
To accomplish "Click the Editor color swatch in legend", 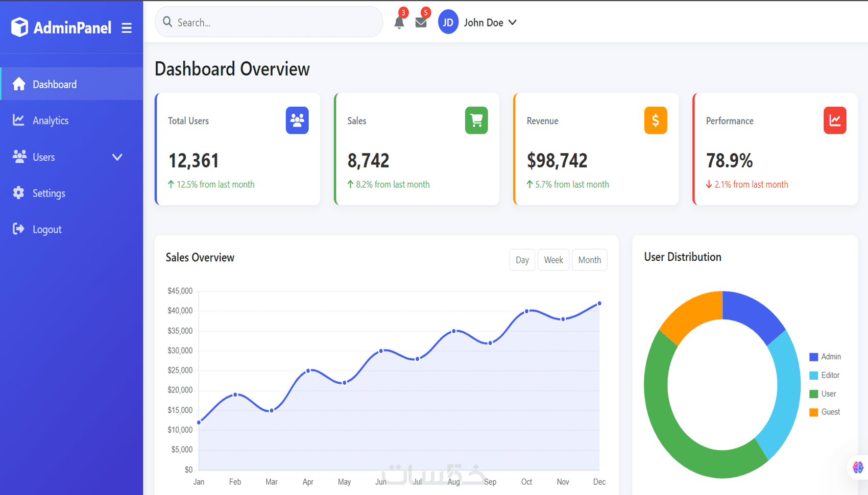I will pos(814,376).
